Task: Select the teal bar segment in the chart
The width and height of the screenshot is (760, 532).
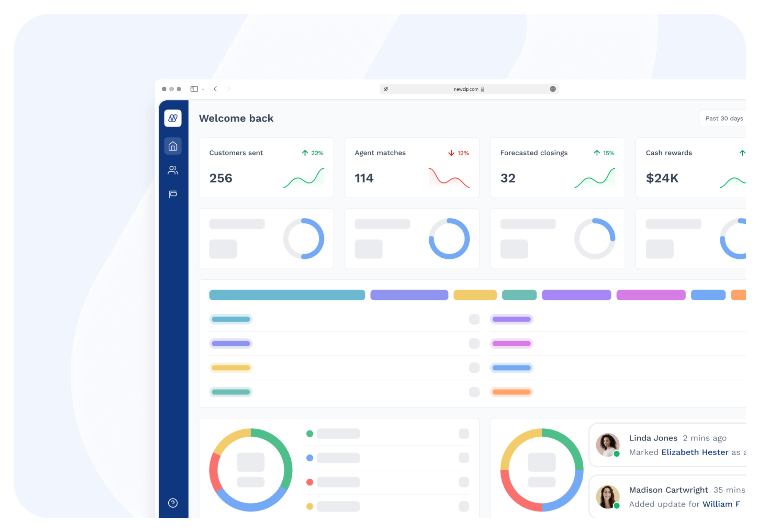Action: tap(287, 295)
